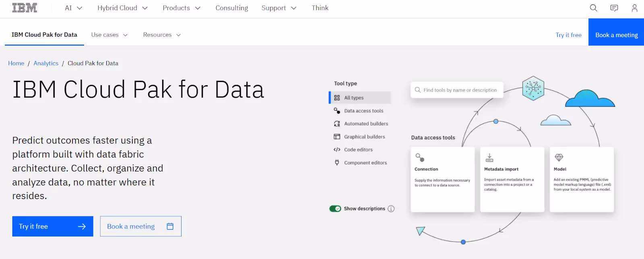Open the Products menu label
644x259 pixels.
176,8
